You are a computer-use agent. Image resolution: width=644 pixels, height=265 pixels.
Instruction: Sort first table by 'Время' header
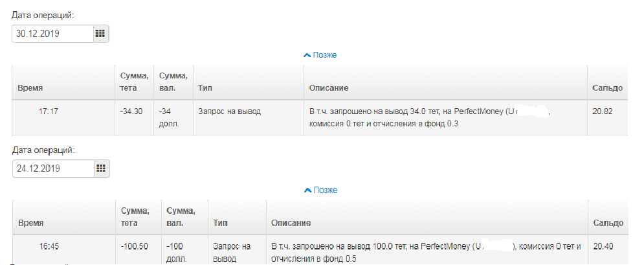pyautogui.click(x=30, y=88)
